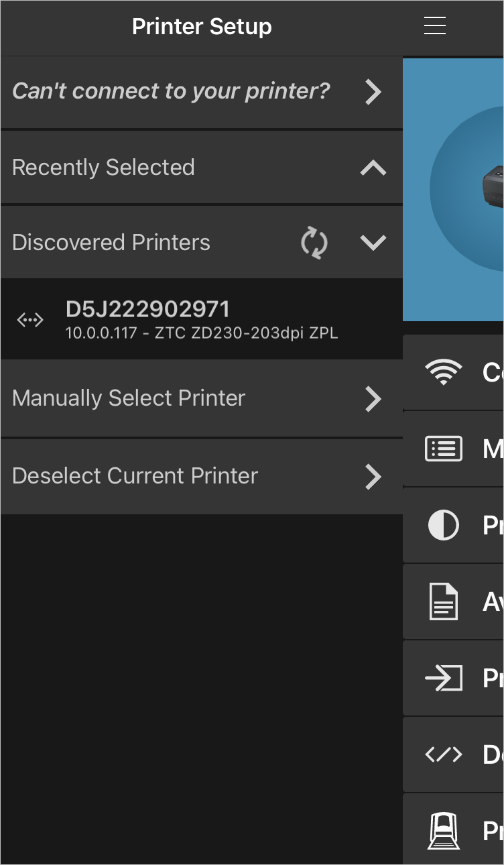Screen dimensions: 504x865
Task: Tap the network connection icon beside D5J222902971
Action: pyautogui.click(x=30, y=321)
